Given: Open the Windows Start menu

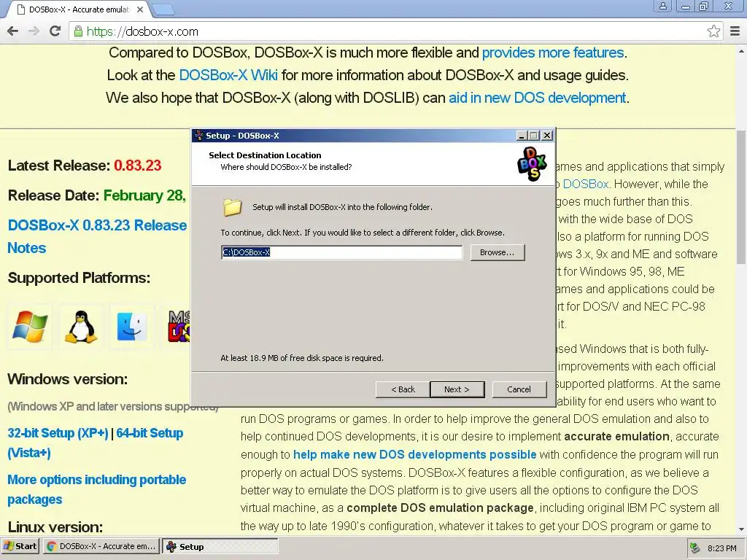Looking at the screenshot, I should tap(20, 546).
